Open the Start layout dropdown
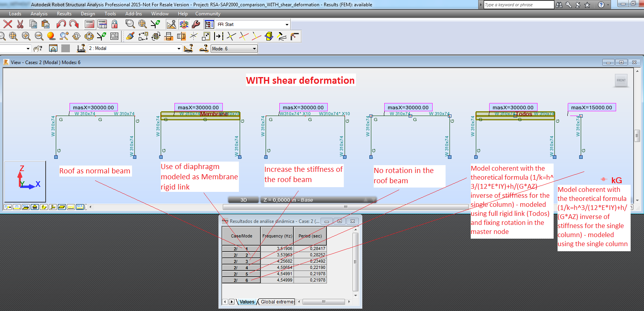Image resolution: width=644 pixels, height=311 pixels. point(286,24)
